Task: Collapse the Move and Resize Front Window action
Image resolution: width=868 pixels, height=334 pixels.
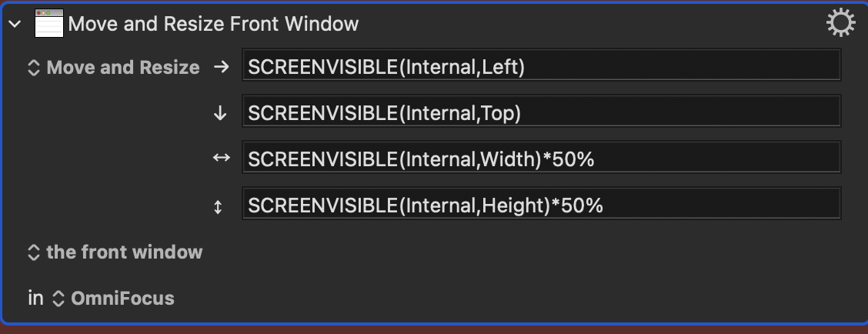Action: [x=14, y=24]
